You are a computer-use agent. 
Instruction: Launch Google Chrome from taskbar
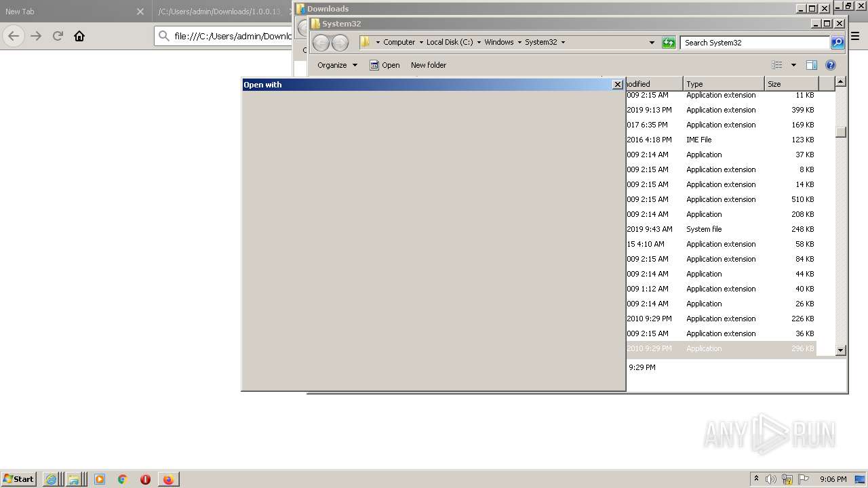pyautogui.click(x=123, y=479)
